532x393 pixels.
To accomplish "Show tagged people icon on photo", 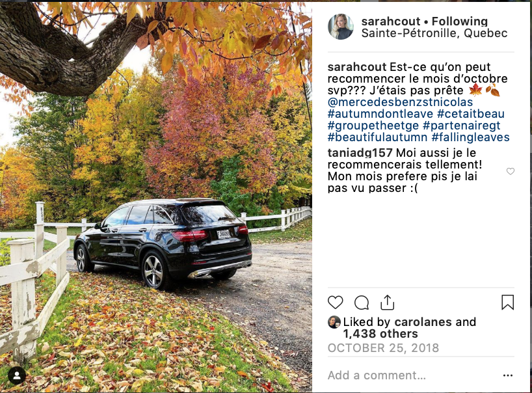I will (17, 375).
